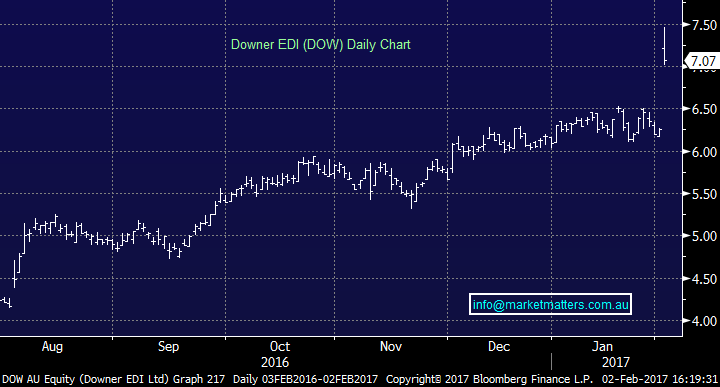Click the Oct month label
720x387 pixels.
point(280,346)
